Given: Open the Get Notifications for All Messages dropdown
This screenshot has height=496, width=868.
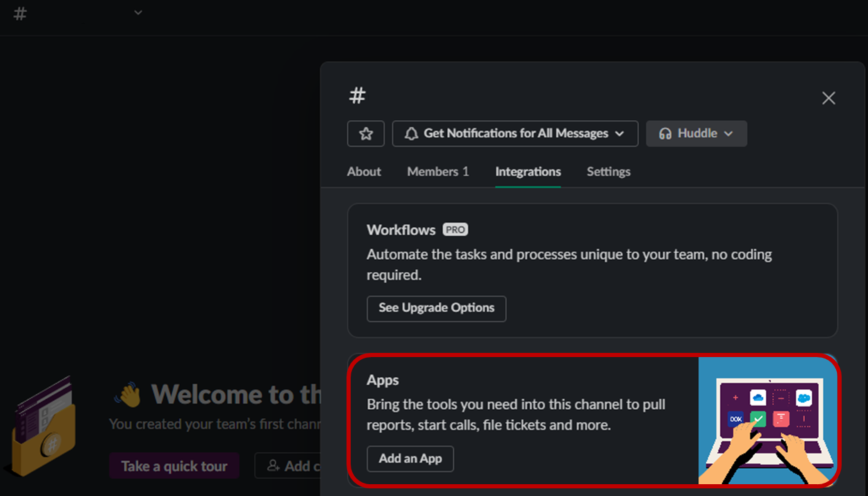Looking at the screenshot, I should (515, 133).
